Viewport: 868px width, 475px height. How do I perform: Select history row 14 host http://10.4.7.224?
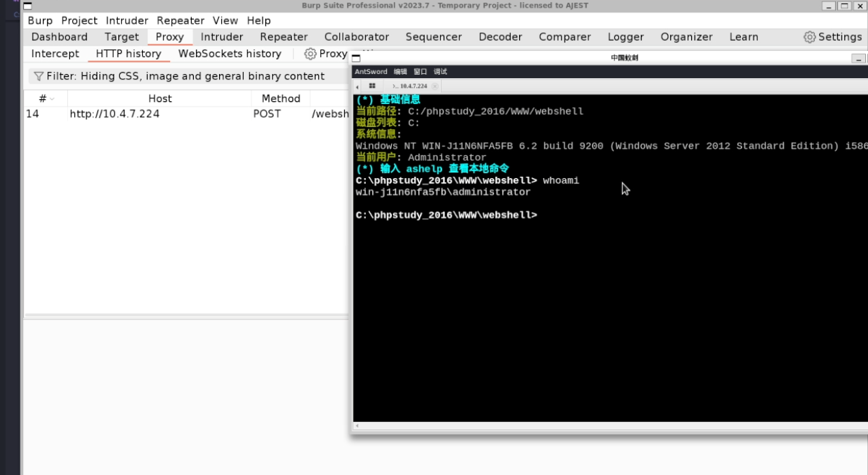(114, 113)
